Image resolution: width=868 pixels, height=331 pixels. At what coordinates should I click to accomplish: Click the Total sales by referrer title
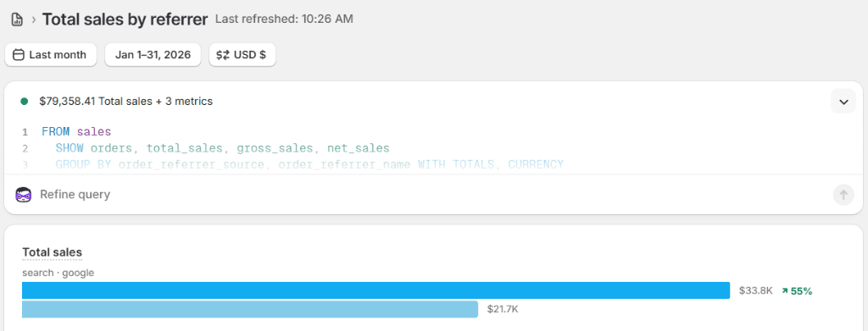pos(125,19)
